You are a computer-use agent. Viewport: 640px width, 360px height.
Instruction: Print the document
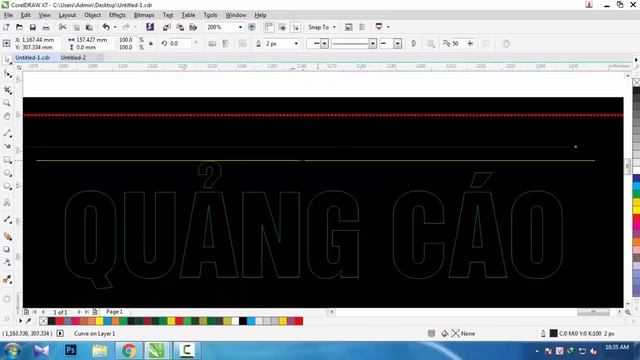pyautogui.click(x=46, y=27)
